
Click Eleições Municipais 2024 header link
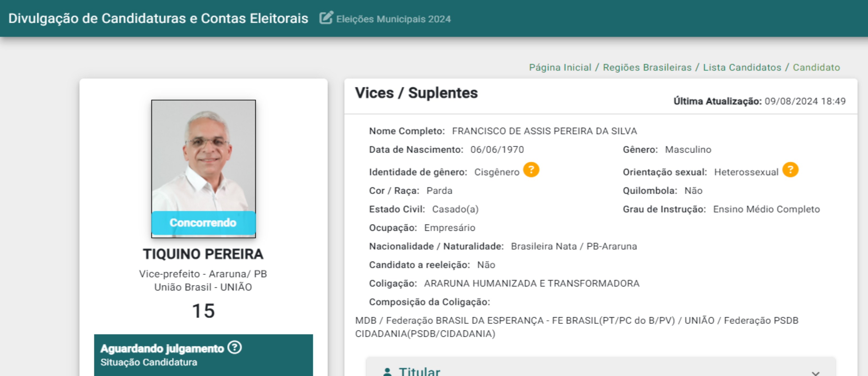(x=393, y=19)
